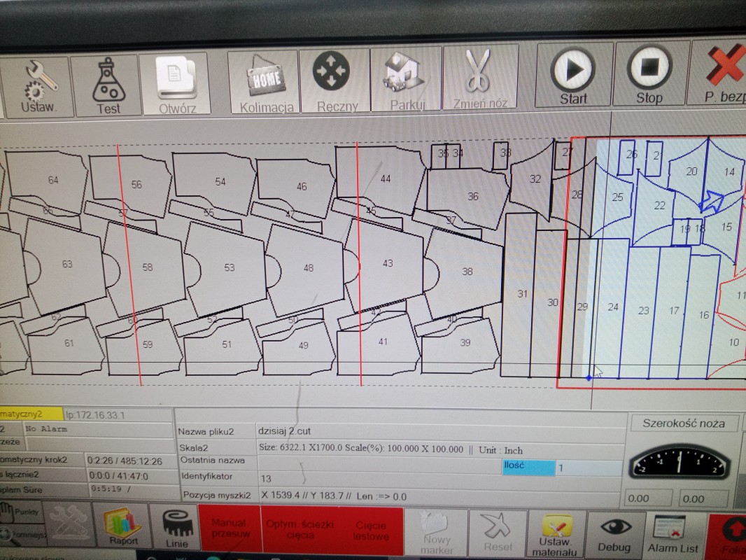Open the Alarm List window

pyautogui.click(x=673, y=535)
